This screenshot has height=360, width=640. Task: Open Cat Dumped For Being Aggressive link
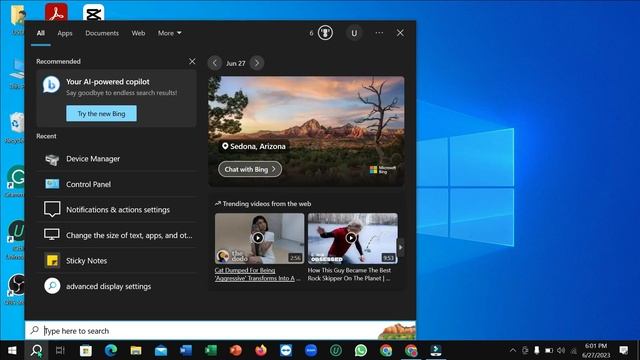point(258,274)
